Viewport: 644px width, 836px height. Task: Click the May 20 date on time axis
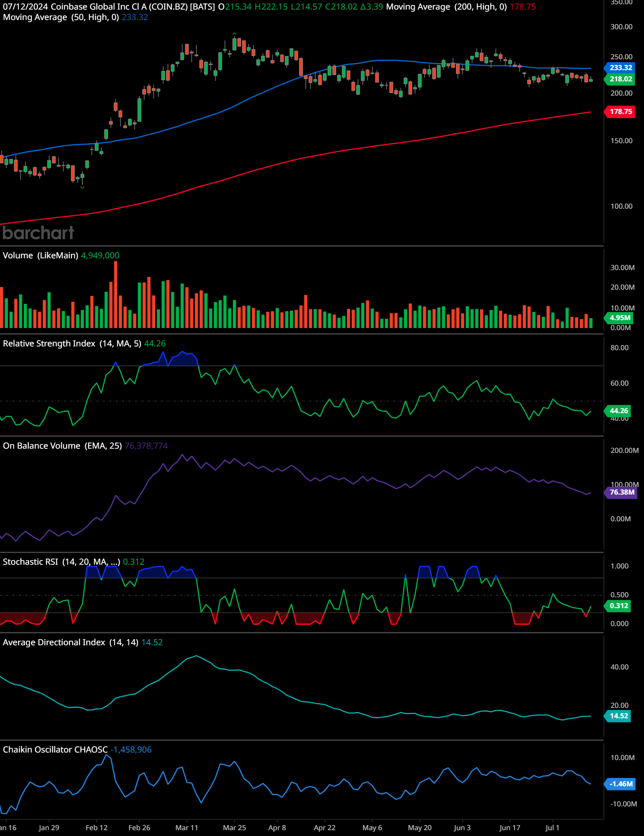[420, 828]
